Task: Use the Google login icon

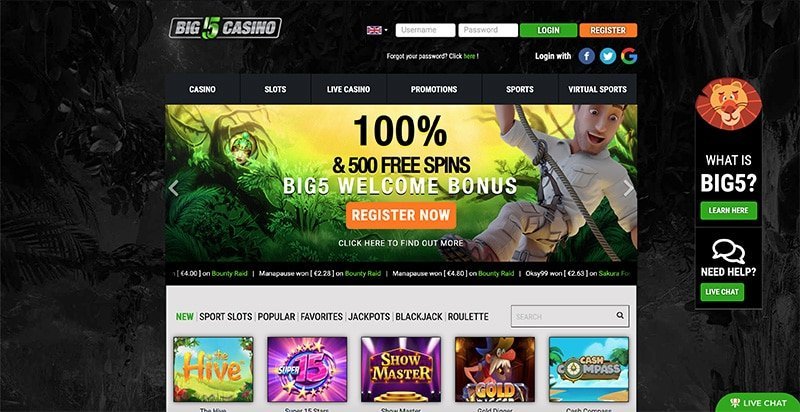Action: click(x=629, y=56)
